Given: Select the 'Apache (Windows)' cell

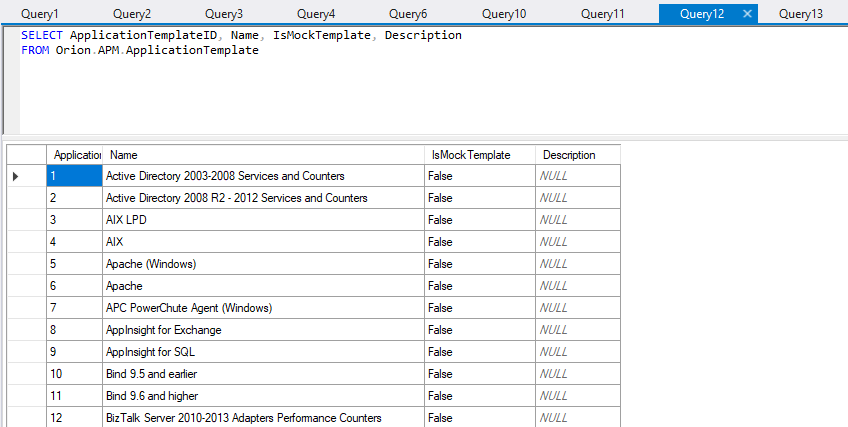Looking at the screenshot, I should (263, 264).
